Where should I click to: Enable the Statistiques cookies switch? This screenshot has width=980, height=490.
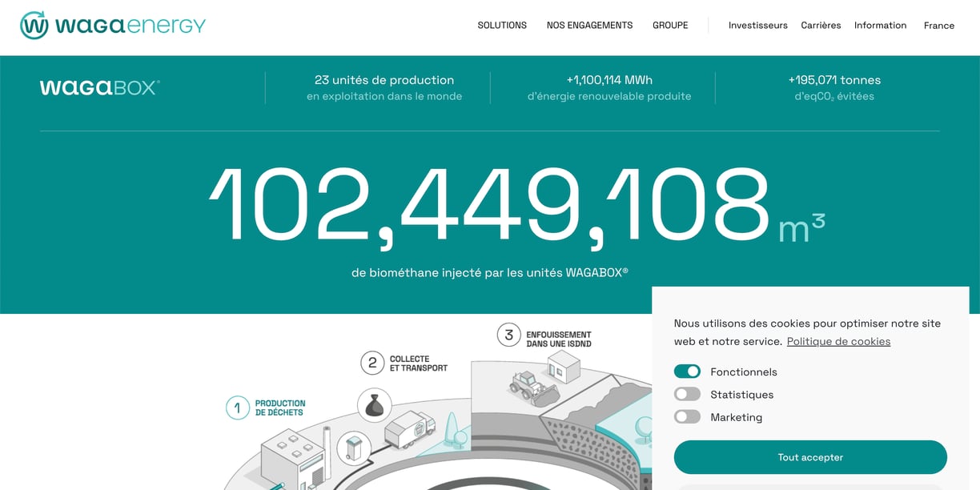pos(687,394)
